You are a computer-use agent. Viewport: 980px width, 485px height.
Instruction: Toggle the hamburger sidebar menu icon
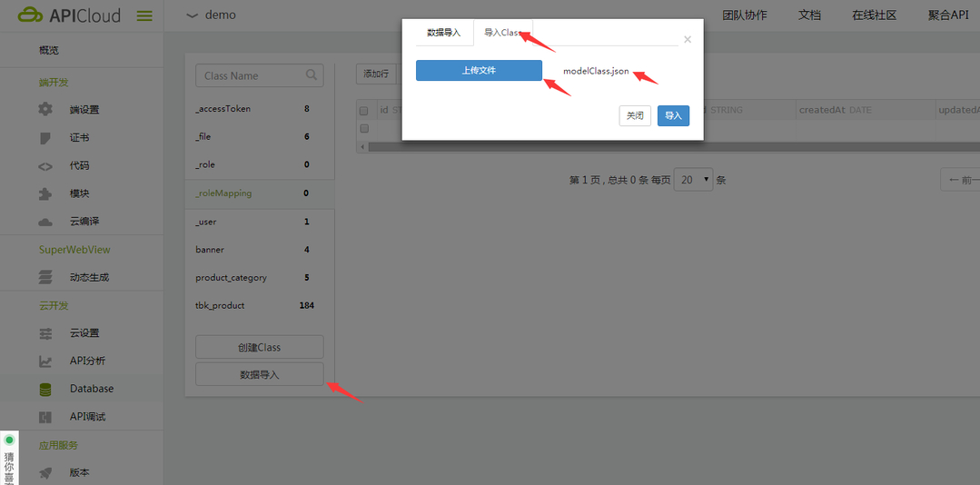point(144,15)
